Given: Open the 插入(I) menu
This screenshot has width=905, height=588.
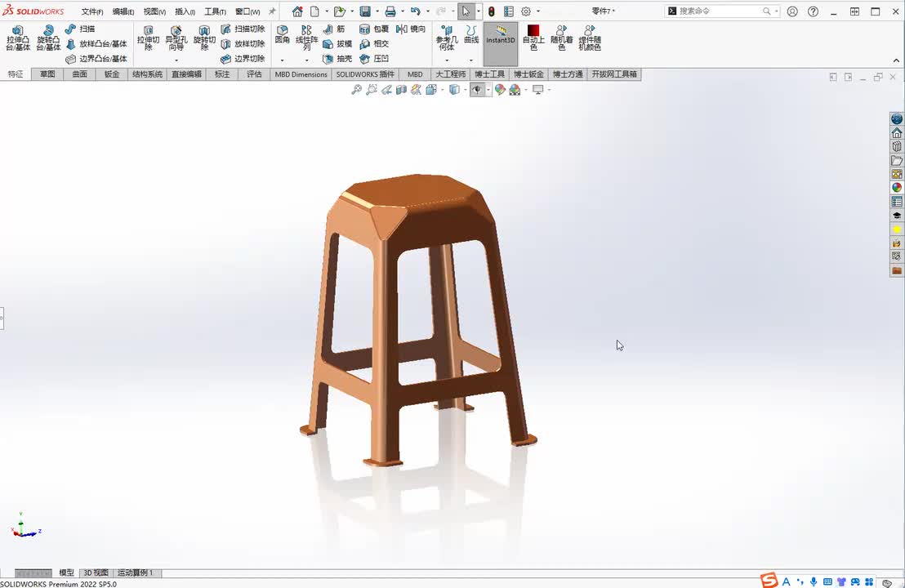Looking at the screenshot, I should click(x=185, y=11).
